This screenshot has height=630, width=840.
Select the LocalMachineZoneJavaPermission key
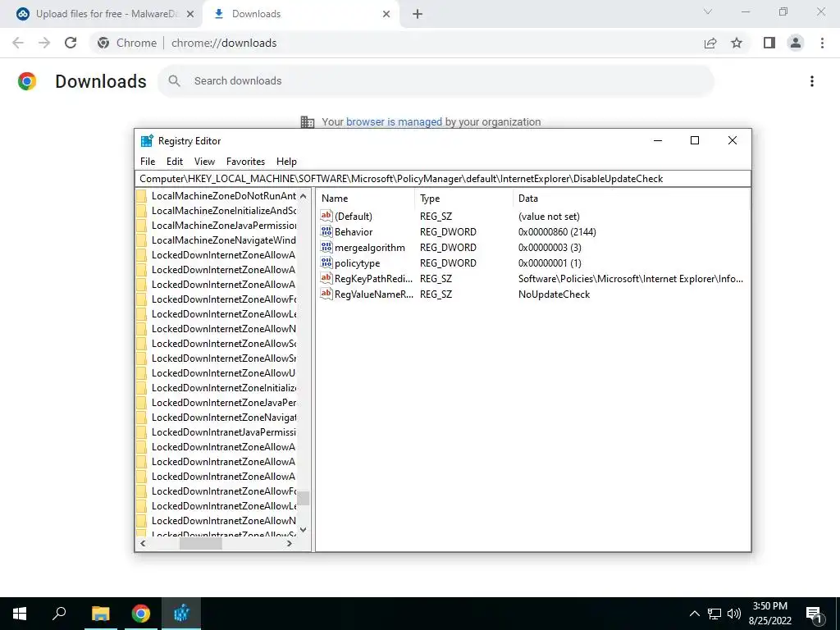point(223,226)
